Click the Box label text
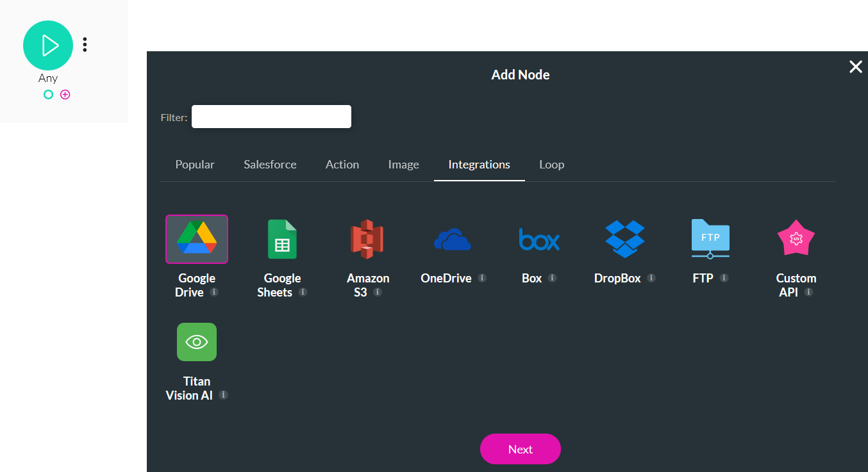Image resolution: width=868 pixels, height=472 pixels. click(532, 279)
